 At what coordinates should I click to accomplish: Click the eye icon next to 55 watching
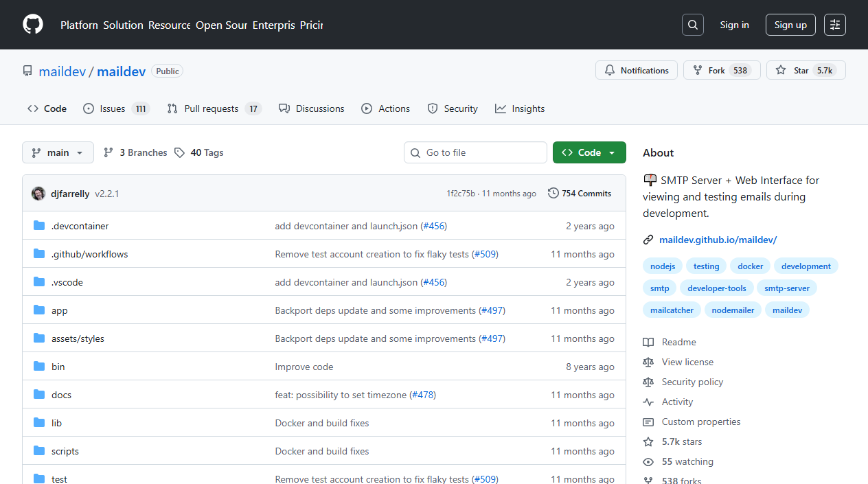click(x=648, y=461)
